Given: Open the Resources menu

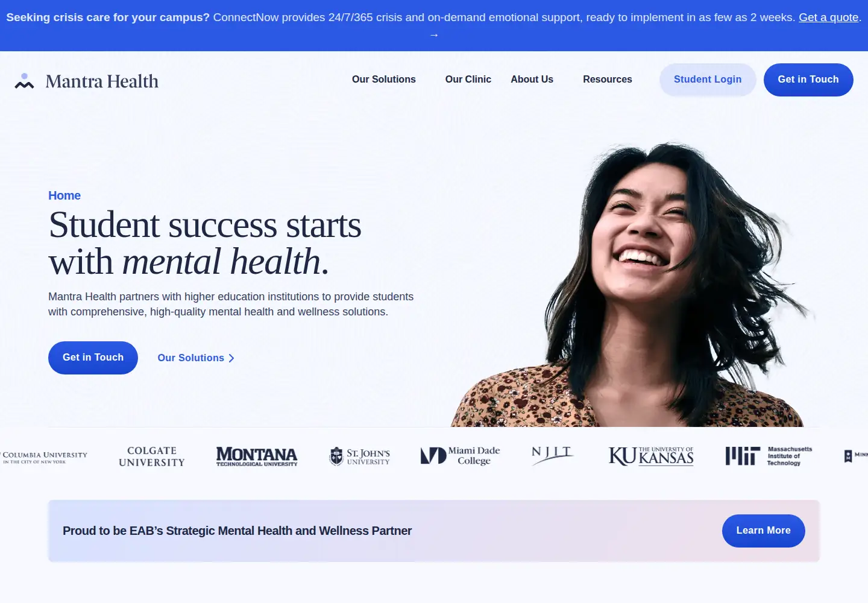Looking at the screenshot, I should (x=608, y=80).
